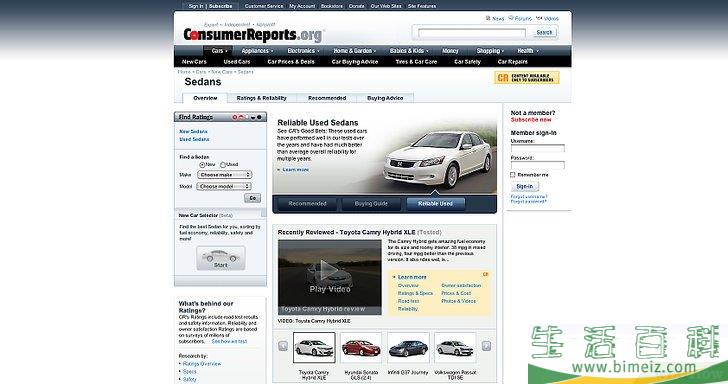Select the Hyundai Sonata thumbnail
This screenshot has width=728, height=384.
[361, 348]
